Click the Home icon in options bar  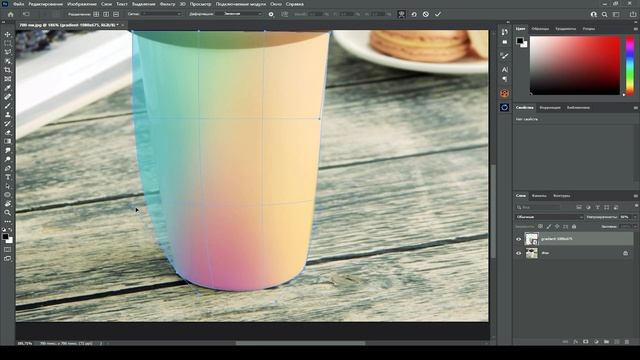pos(11,14)
